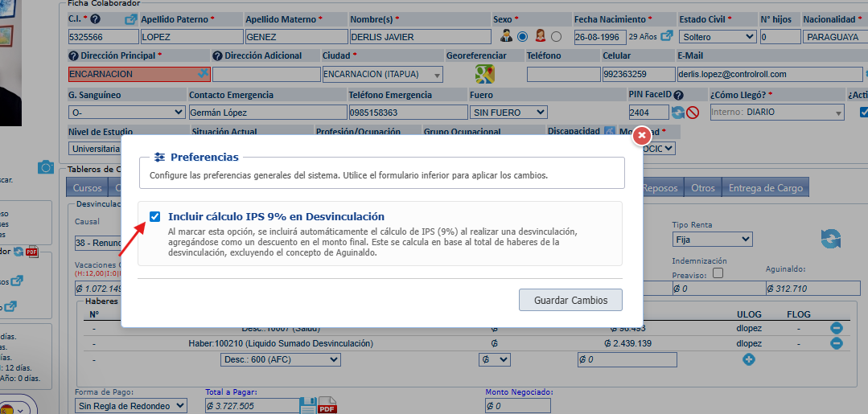Click the camera icon beside the photo

coord(46,167)
